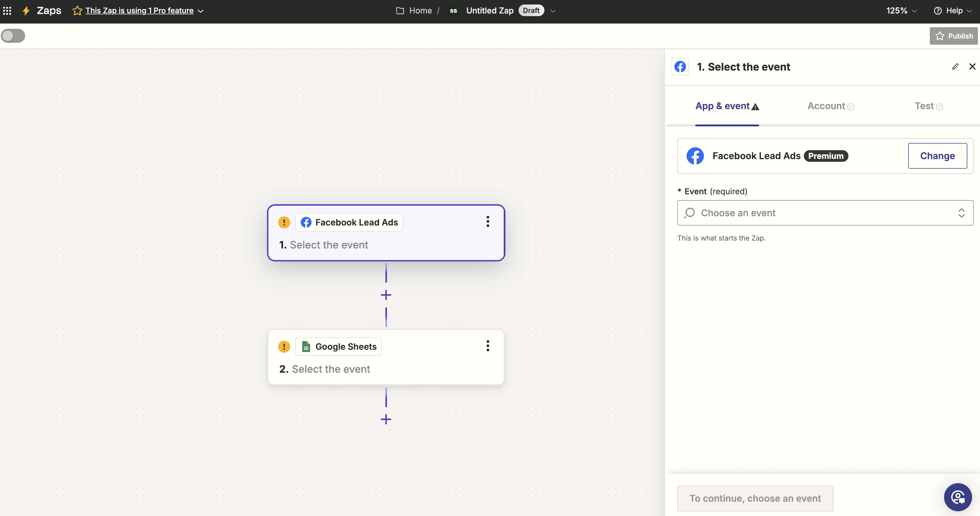
Task: Click Facebook icon in side panel header
Action: pos(680,67)
